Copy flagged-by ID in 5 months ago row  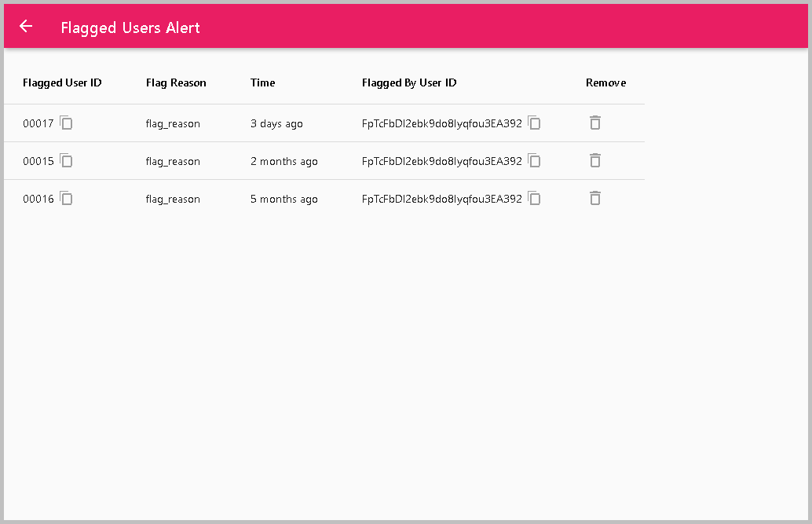(x=535, y=199)
